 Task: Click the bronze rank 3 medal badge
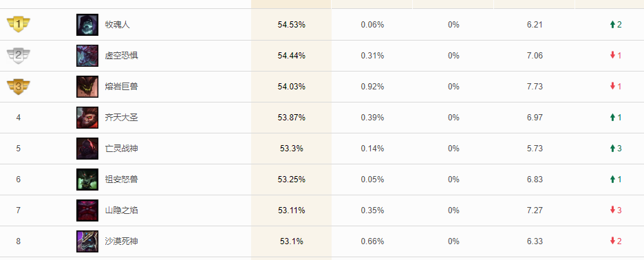(x=19, y=87)
